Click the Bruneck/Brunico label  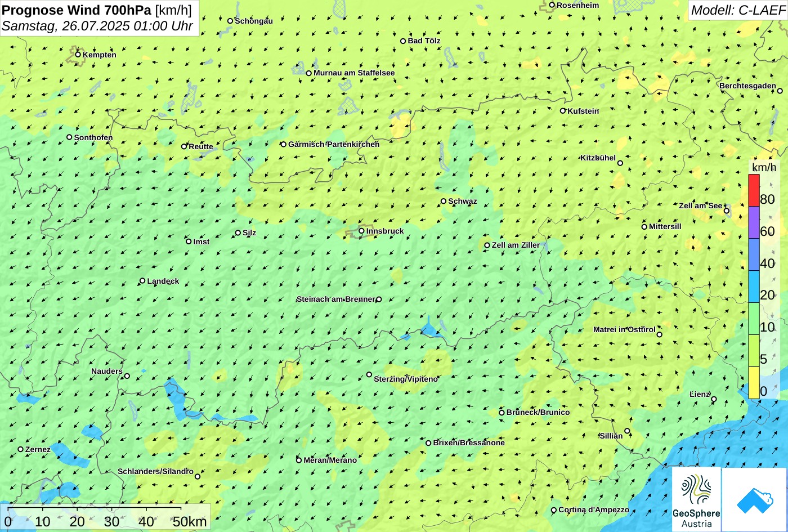tap(538, 413)
